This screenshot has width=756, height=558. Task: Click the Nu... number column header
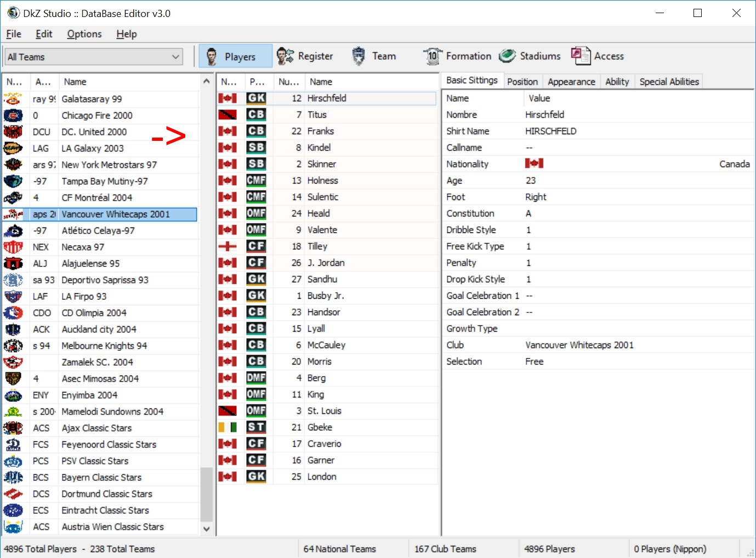click(x=289, y=82)
